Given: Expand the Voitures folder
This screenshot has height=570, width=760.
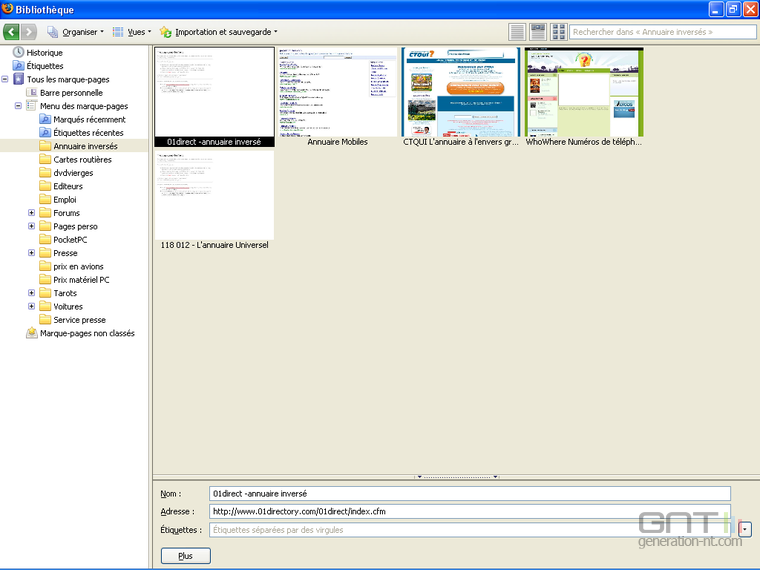Looking at the screenshot, I should point(32,306).
